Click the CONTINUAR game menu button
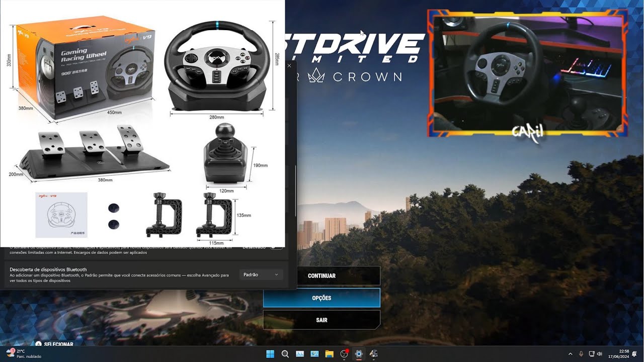 click(x=321, y=276)
